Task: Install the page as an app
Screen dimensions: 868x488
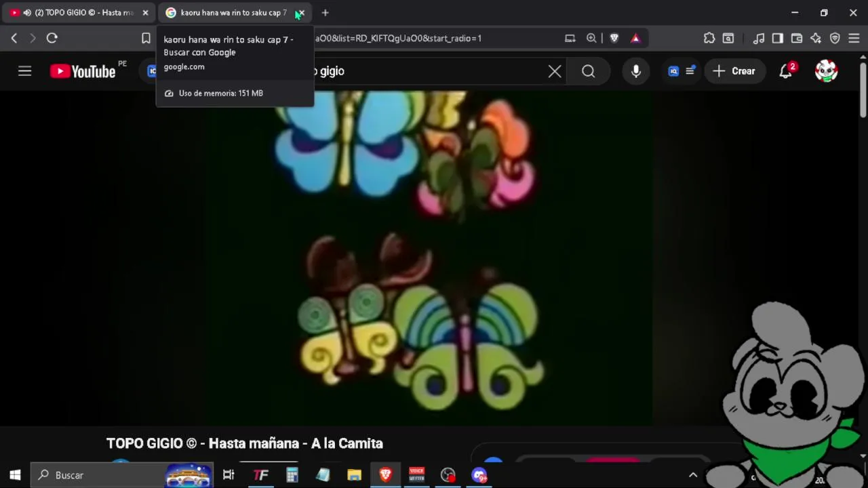Action: tap(570, 38)
